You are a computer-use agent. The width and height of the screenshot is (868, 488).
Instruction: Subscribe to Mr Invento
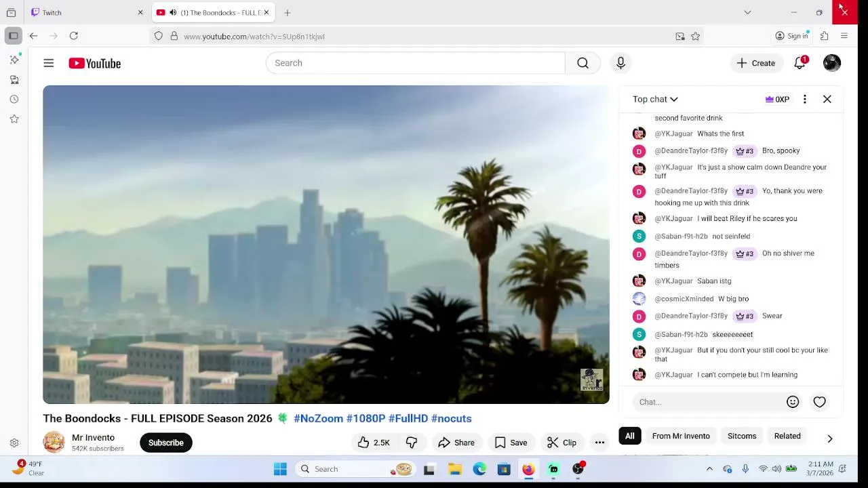pos(166,443)
